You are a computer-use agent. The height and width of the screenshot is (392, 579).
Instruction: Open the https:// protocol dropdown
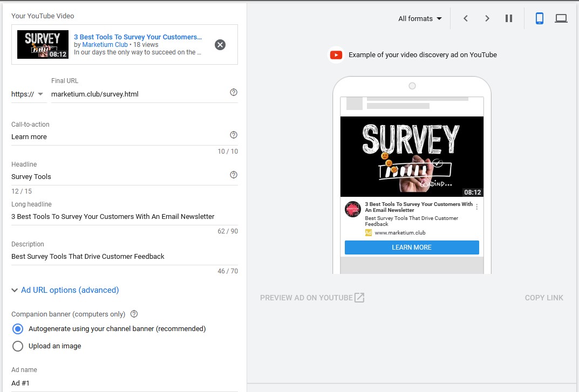tap(28, 94)
